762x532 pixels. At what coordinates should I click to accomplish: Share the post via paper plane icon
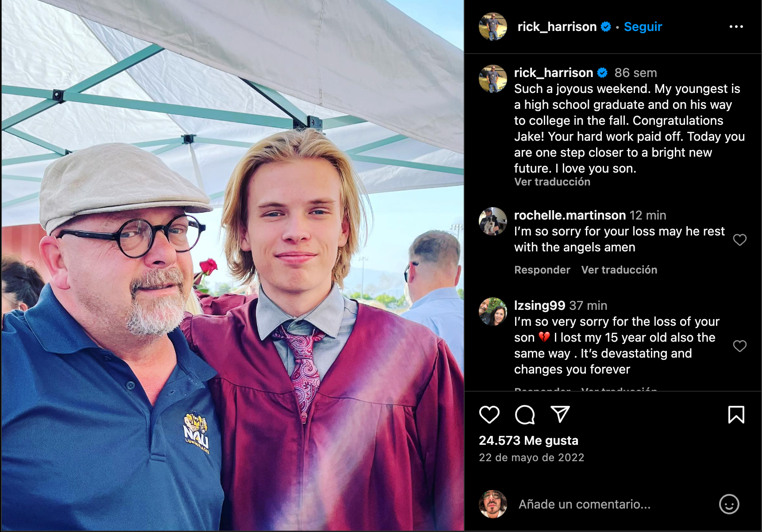pyautogui.click(x=560, y=414)
